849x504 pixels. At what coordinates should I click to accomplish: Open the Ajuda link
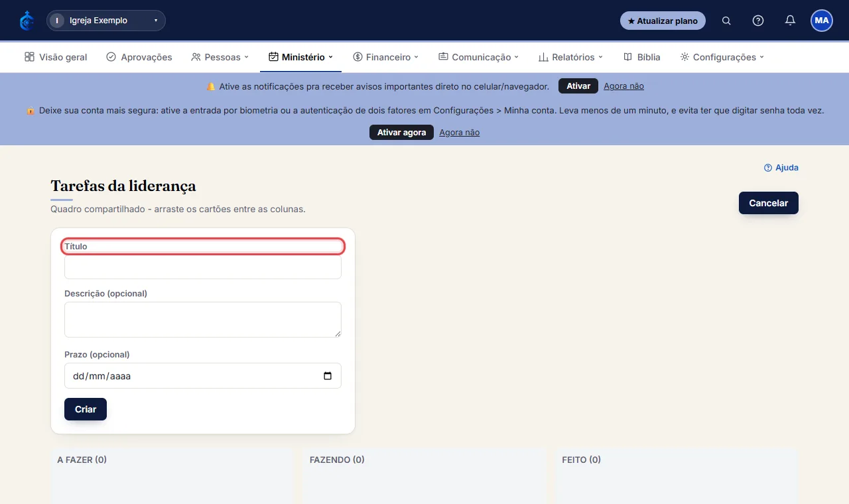[781, 168]
